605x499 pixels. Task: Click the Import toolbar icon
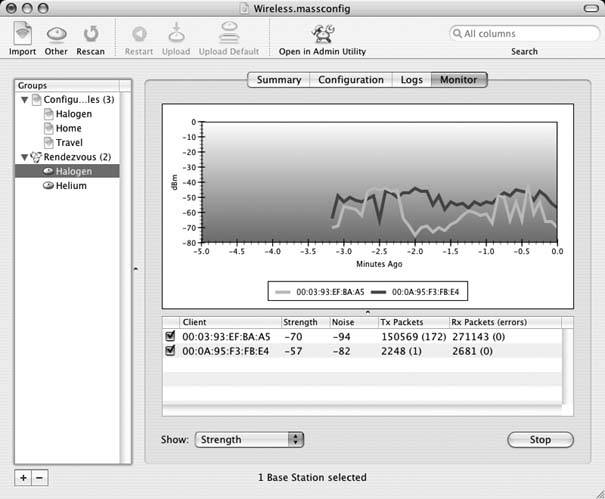point(22,35)
